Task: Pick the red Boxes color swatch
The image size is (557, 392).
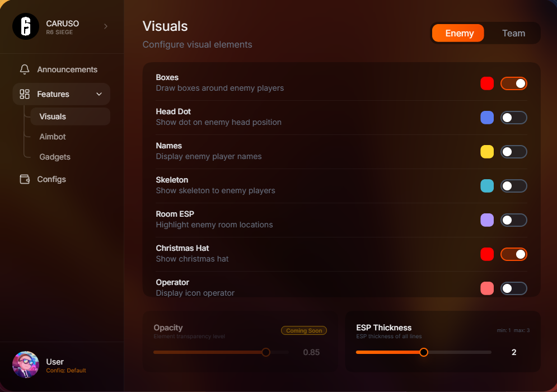Action: (487, 83)
